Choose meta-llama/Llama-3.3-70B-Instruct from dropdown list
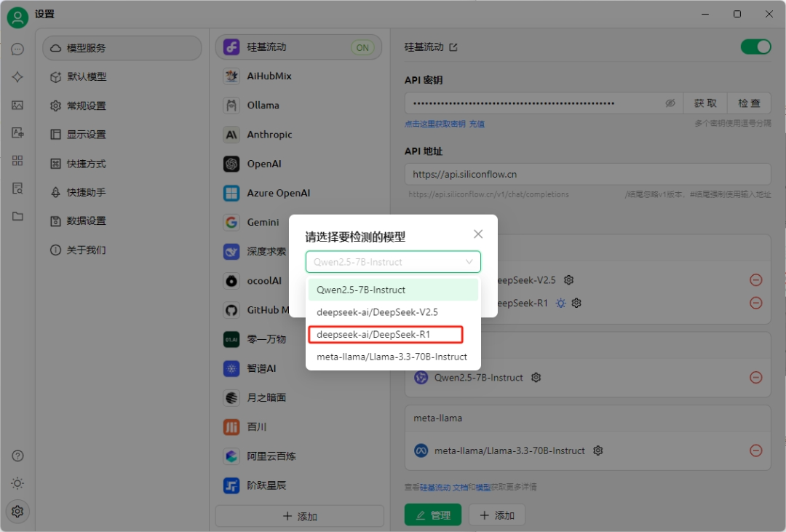The width and height of the screenshot is (786, 532). click(393, 357)
